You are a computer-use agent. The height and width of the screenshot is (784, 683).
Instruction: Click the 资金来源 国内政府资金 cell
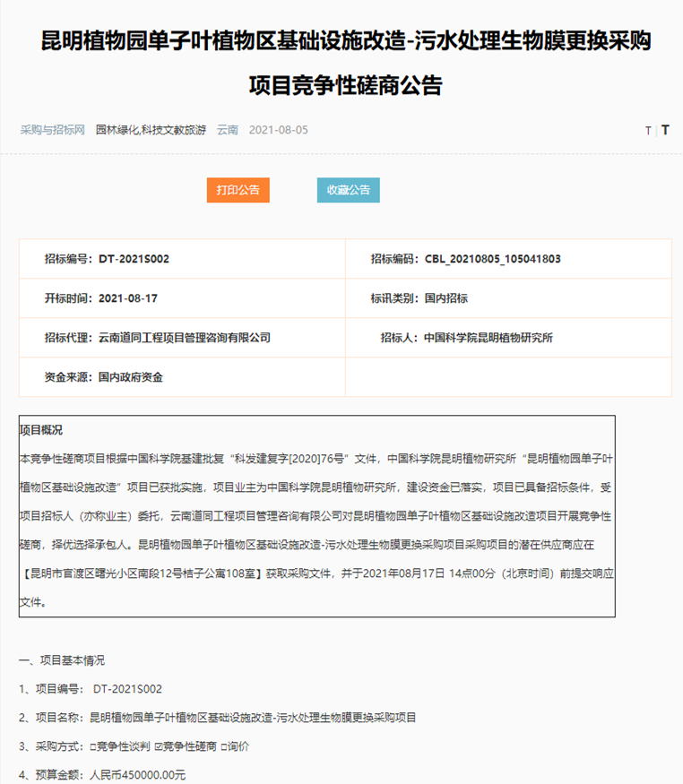click(x=182, y=377)
